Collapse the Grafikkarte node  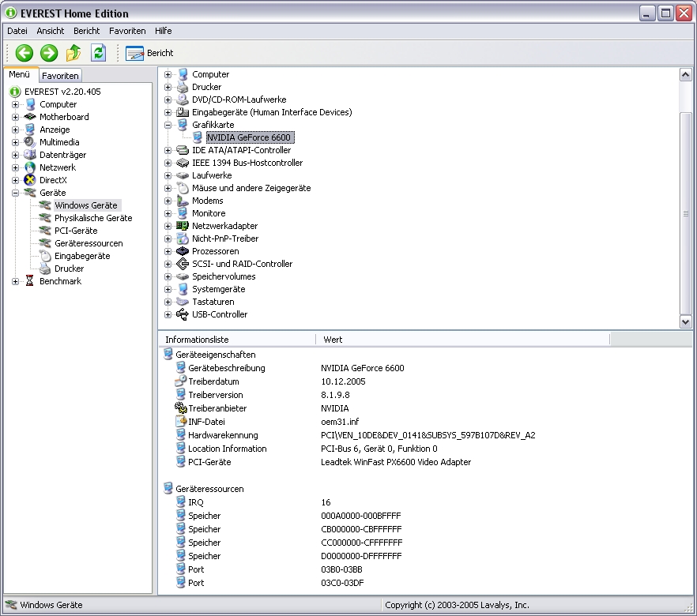click(168, 125)
